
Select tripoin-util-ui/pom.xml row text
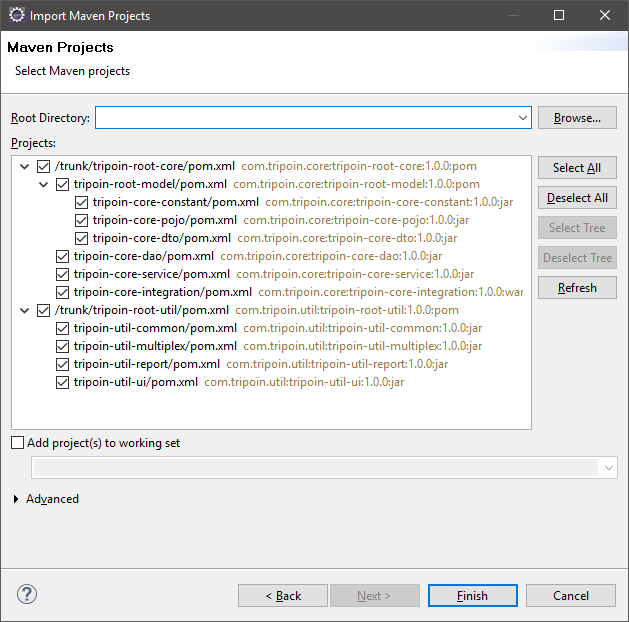136,383
